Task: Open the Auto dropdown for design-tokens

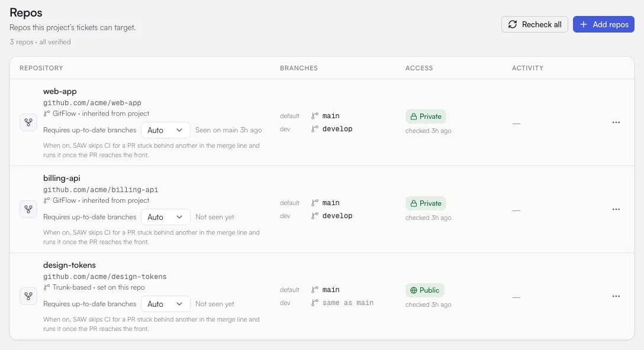Action: [x=166, y=304]
